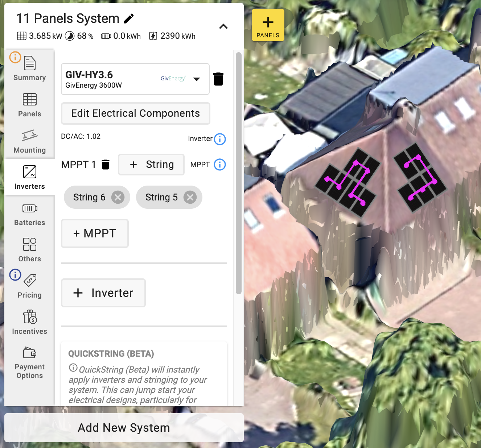481x448 pixels.
Task: Add panels with the yellow PANELS button
Action: click(268, 25)
